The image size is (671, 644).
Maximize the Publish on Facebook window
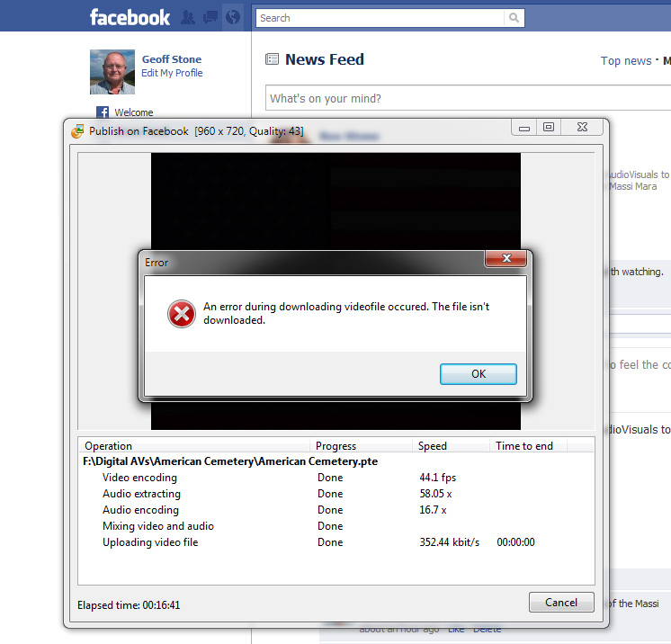pos(549,127)
